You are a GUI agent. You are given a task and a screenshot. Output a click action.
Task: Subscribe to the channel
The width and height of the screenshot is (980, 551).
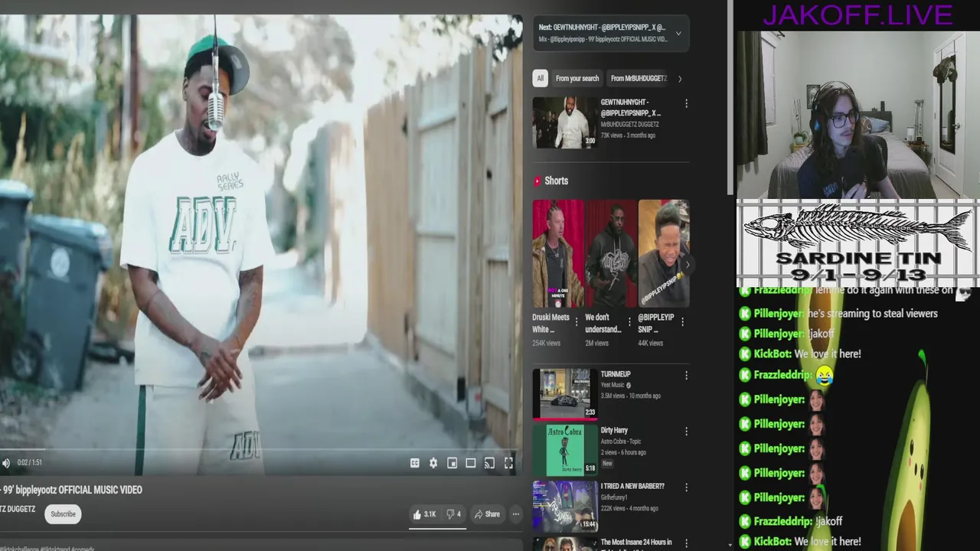point(63,514)
